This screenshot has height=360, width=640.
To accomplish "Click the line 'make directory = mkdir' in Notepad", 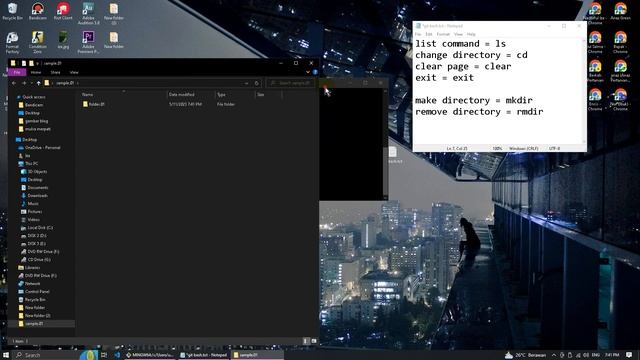I will point(474,100).
